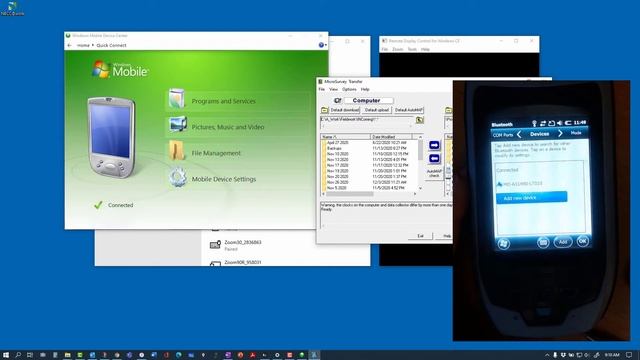
Task: Select the Backups folder row
Action: tap(334, 149)
